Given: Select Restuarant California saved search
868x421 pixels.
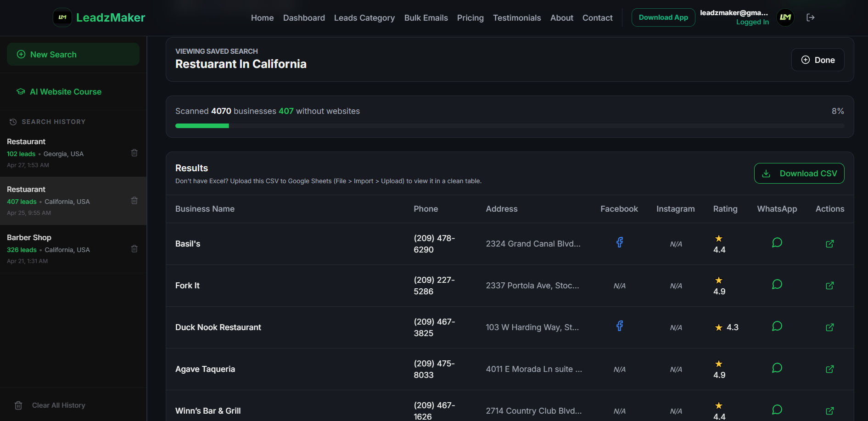Looking at the screenshot, I should pos(73,201).
